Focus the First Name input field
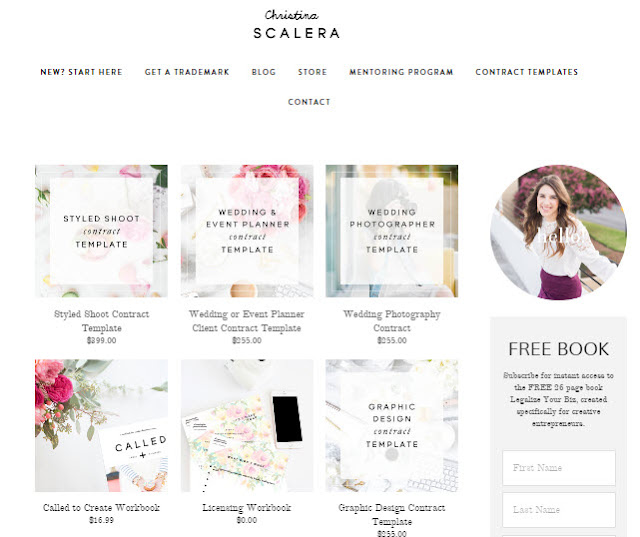The image size is (640, 537). tap(559, 468)
